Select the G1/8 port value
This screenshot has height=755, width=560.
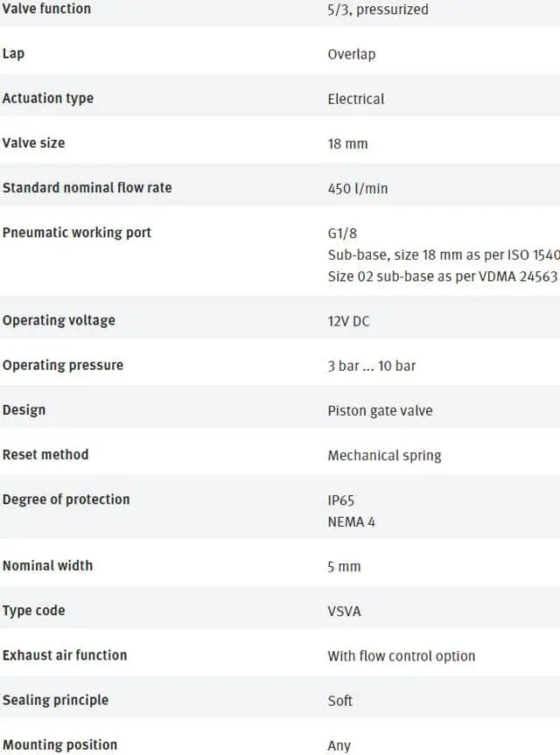coord(342,234)
